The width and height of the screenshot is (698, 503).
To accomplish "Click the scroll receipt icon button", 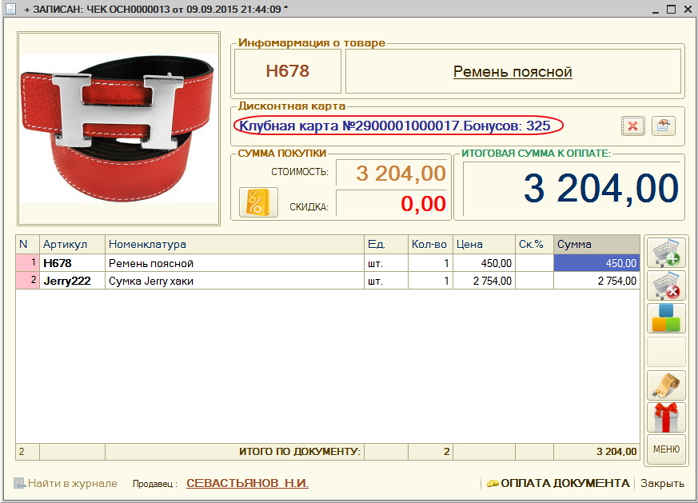I will pyautogui.click(x=666, y=385).
